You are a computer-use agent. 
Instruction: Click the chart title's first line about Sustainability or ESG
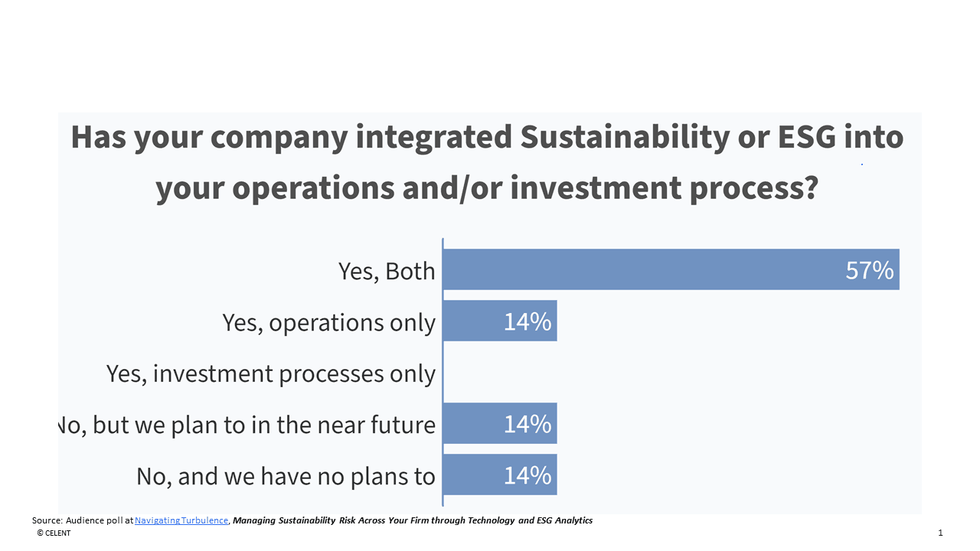click(487, 138)
